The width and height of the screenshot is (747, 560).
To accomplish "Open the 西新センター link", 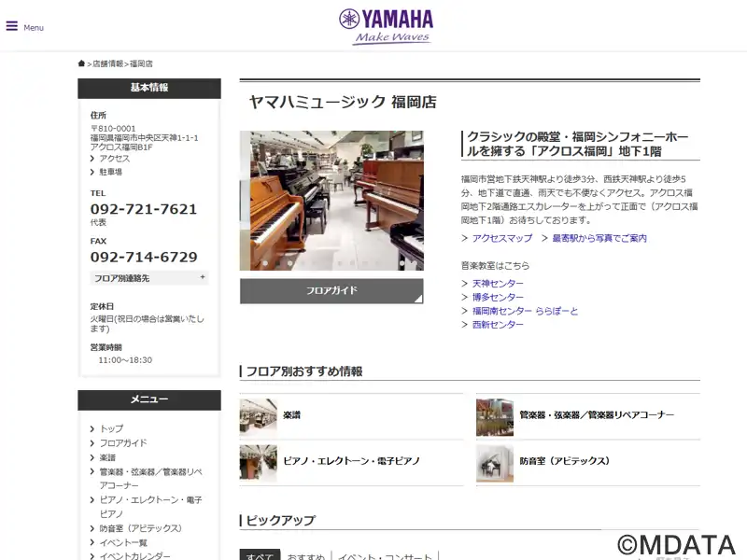I will (498, 325).
